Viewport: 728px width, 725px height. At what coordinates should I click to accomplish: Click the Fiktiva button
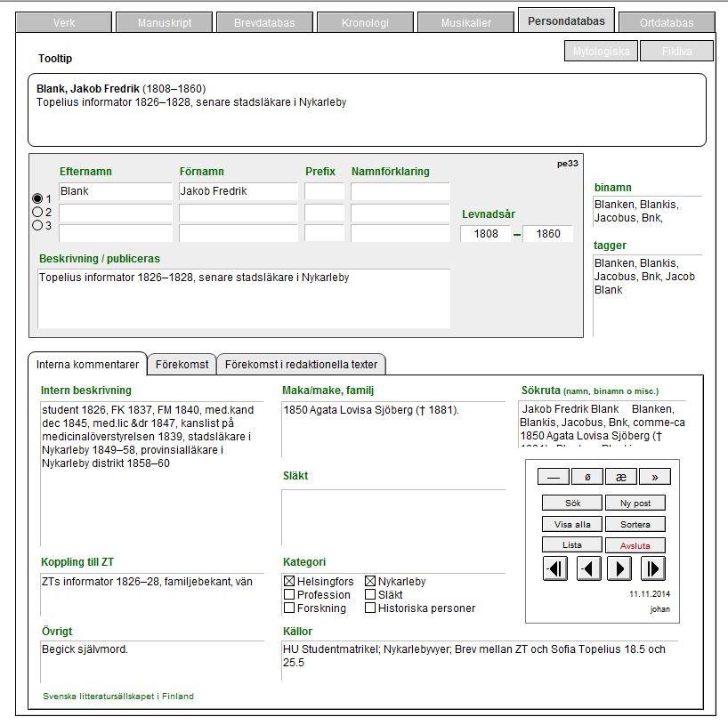coord(677,51)
